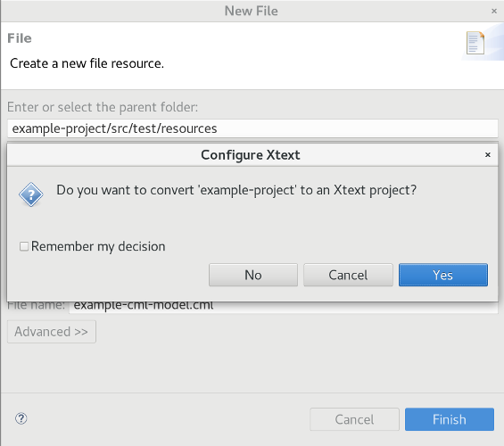This screenshot has width=504, height=446.
Task: Click the Remember my decision label text
Action: (98, 246)
